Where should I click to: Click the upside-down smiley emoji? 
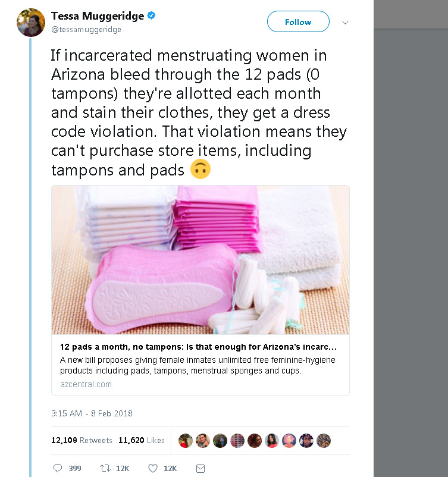point(200,169)
